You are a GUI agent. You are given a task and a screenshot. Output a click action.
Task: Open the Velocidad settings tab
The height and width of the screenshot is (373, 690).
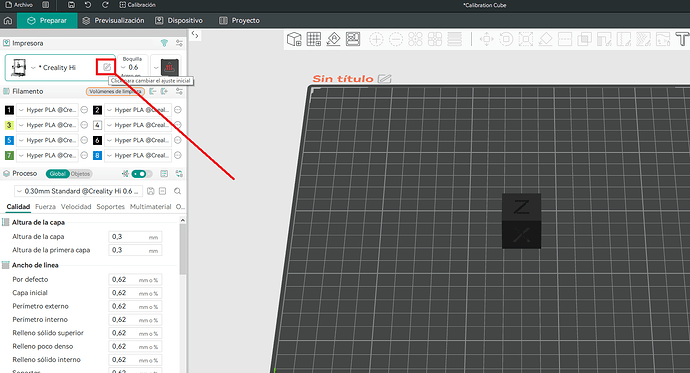pos(76,207)
